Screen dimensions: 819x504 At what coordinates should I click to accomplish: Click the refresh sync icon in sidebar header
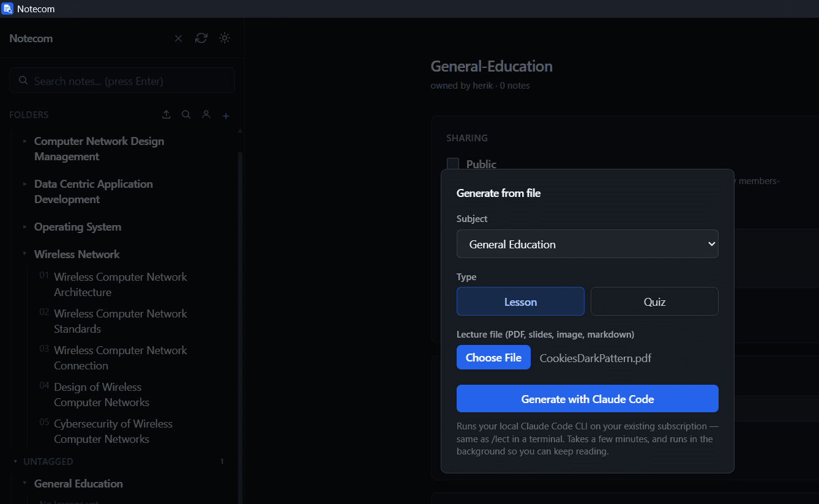pos(201,38)
